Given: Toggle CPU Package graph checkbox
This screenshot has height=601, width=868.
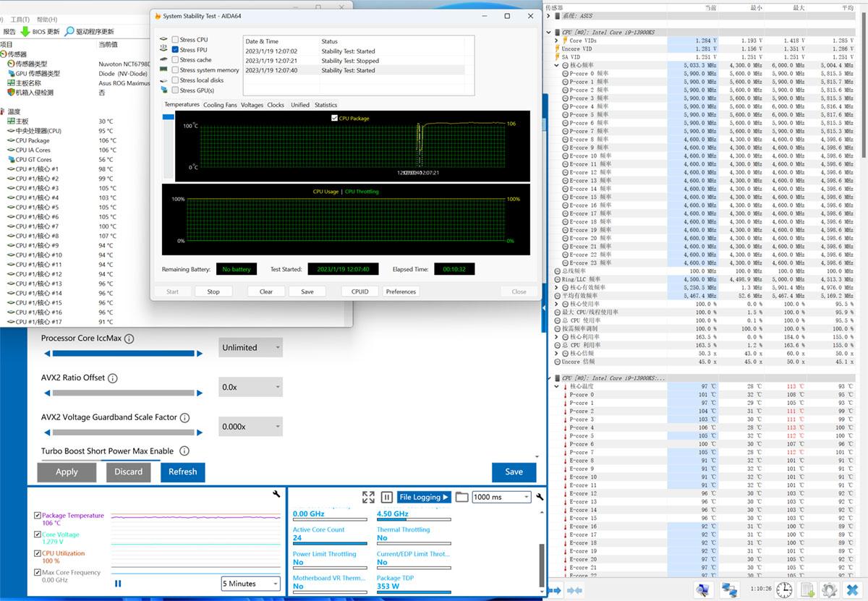Looking at the screenshot, I should coord(334,118).
